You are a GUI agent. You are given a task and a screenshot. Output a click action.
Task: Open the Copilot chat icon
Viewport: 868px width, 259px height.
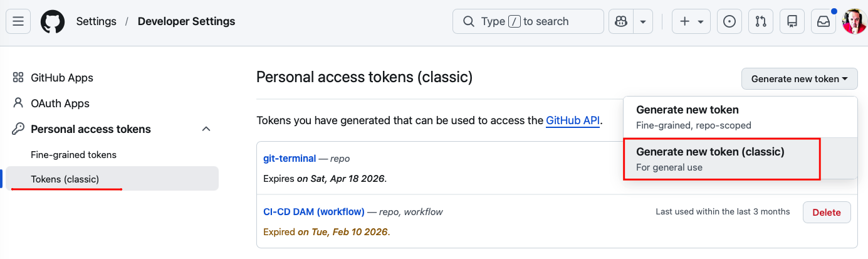click(621, 21)
